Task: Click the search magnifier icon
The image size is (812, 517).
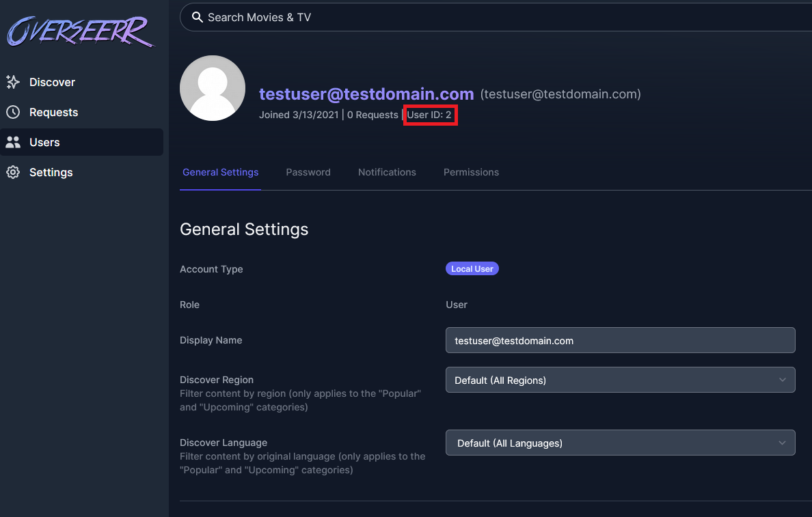Action: tap(198, 16)
